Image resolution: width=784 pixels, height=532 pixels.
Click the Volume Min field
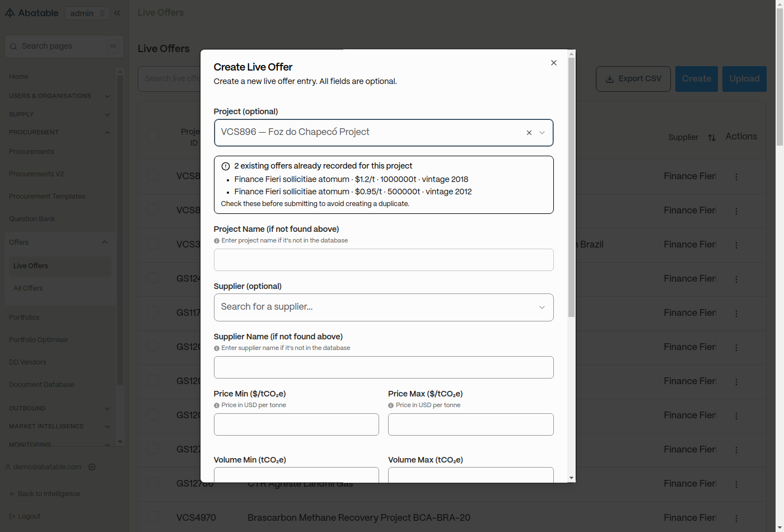click(x=296, y=475)
